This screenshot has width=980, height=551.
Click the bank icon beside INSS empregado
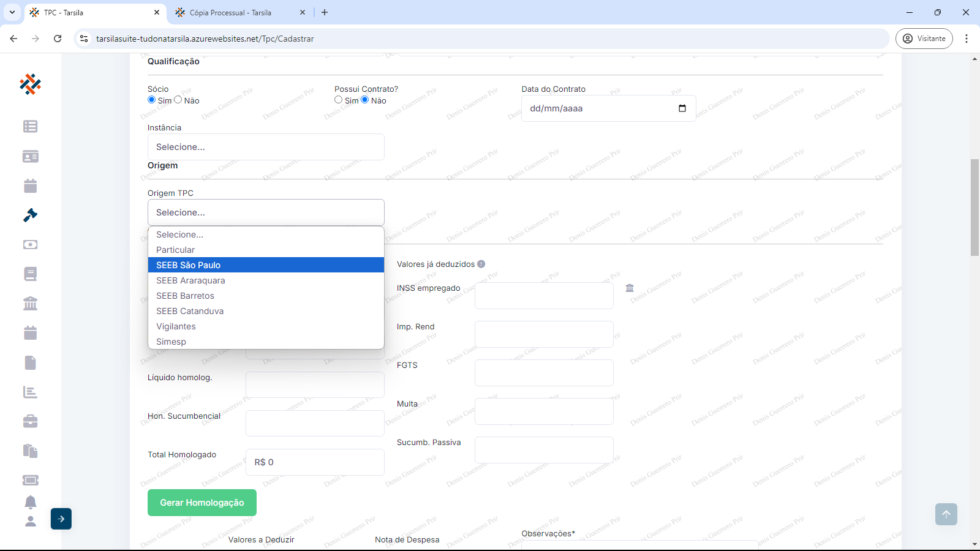pos(630,288)
